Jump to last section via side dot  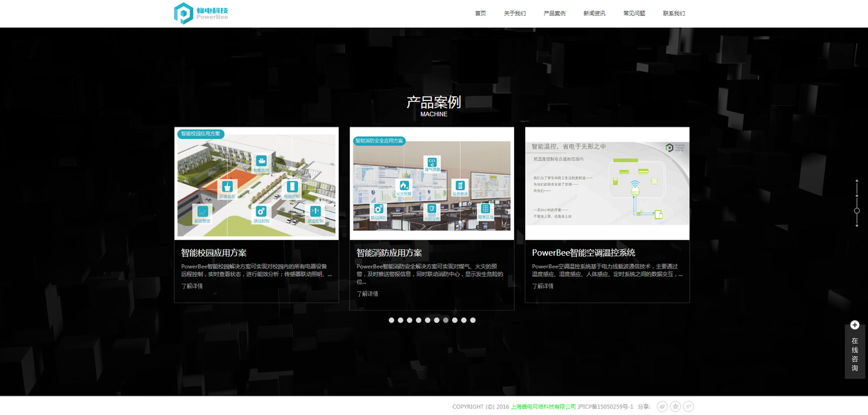857,225
